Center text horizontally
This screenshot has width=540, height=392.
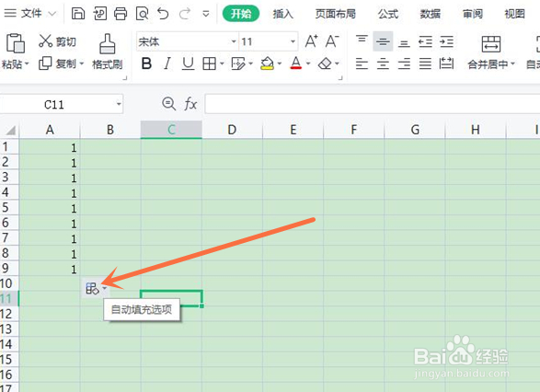tap(383, 63)
